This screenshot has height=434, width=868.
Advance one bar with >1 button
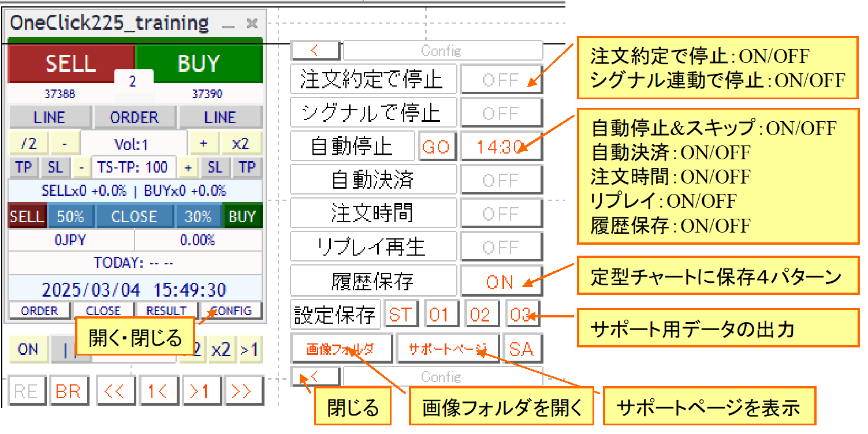tap(202, 391)
